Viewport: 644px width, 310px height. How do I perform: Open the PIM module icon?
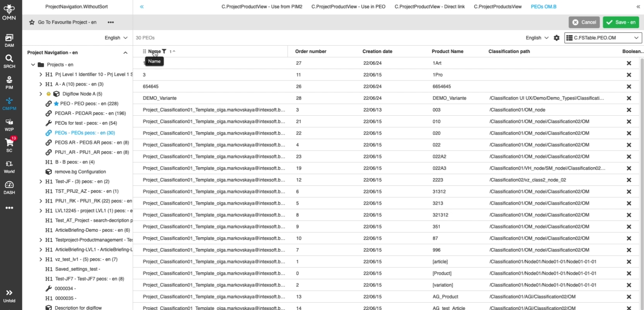pyautogui.click(x=9, y=82)
